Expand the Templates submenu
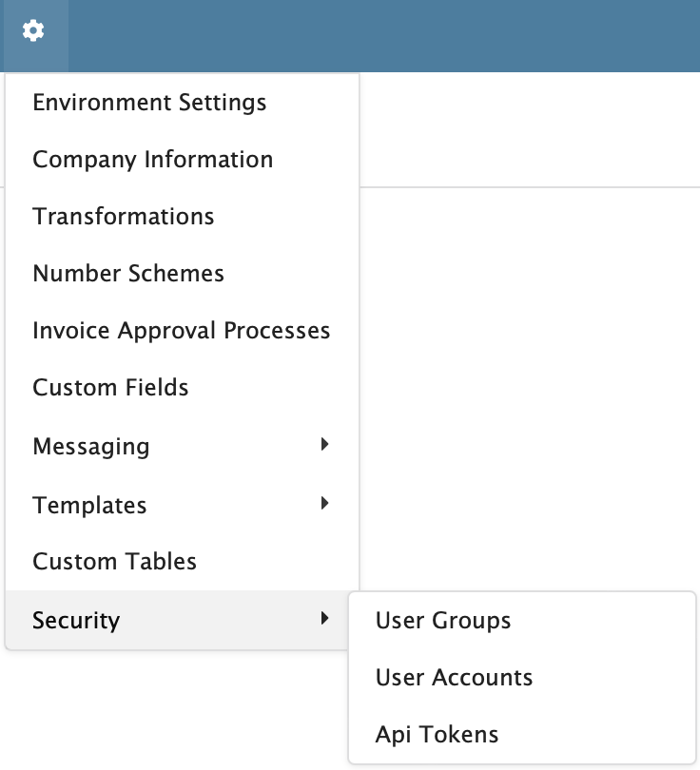 point(89,505)
